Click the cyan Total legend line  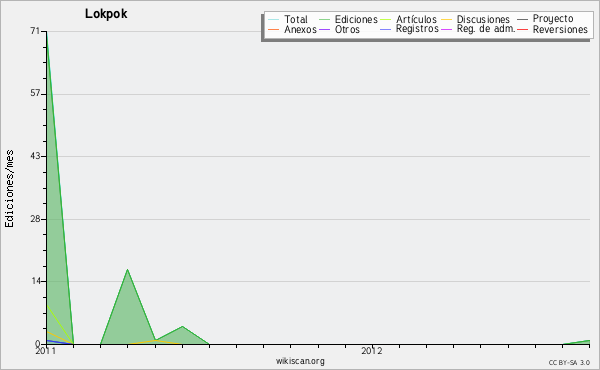click(274, 20)
